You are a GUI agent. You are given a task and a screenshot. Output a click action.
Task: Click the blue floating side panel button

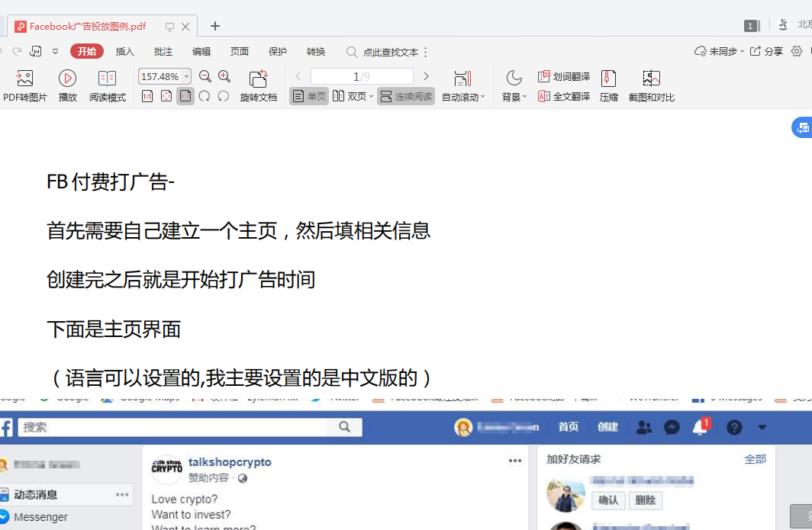(802, 127)
